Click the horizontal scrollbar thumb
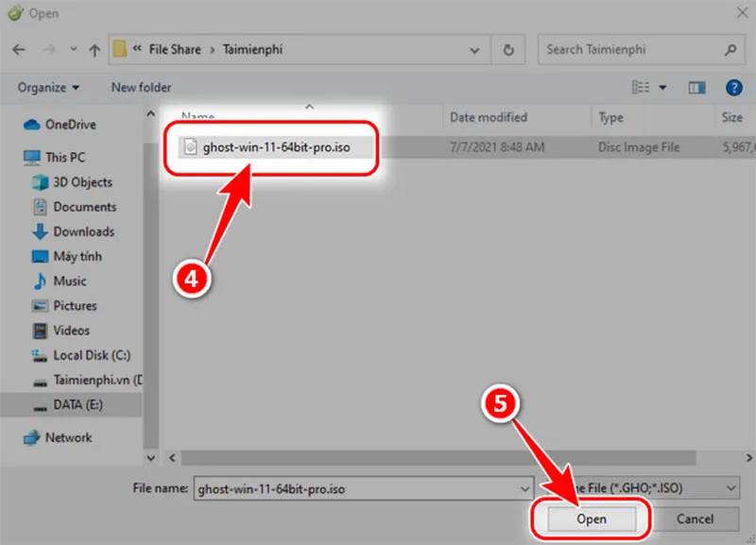 [438, 458]
